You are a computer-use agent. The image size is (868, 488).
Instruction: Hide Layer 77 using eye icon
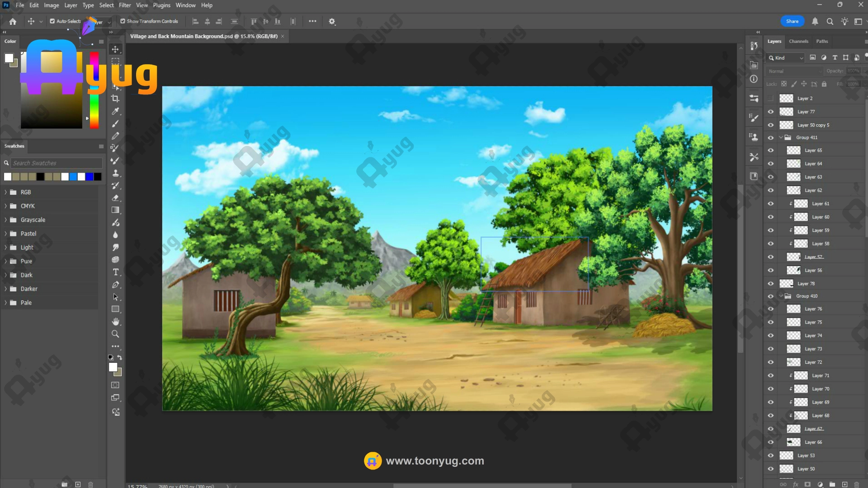pos(771,112)
